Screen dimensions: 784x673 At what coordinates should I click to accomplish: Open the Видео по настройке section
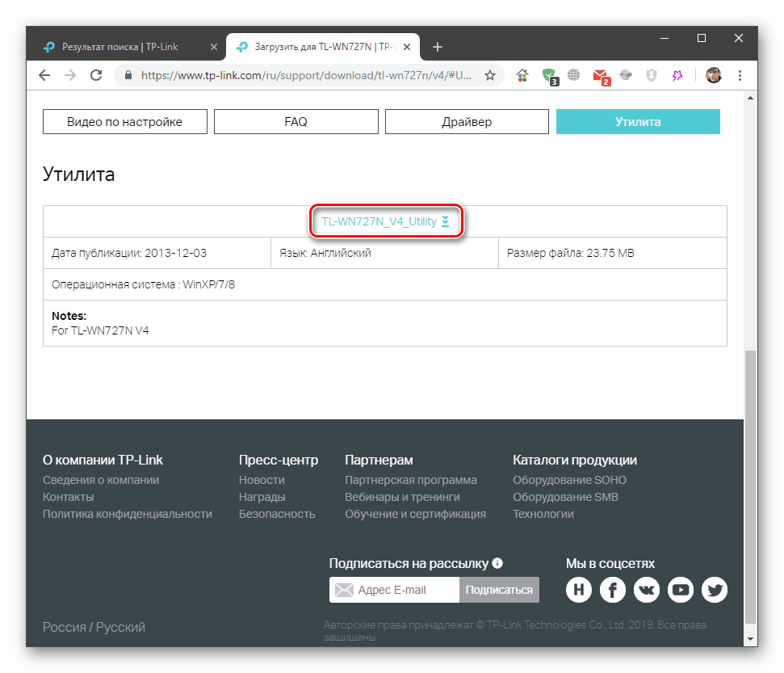pos(125,121)
